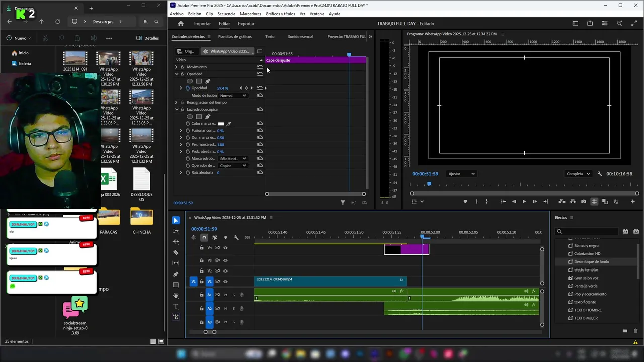644x362 pixels.
Task: Select the Hand tool
Action: pos(176,295)
